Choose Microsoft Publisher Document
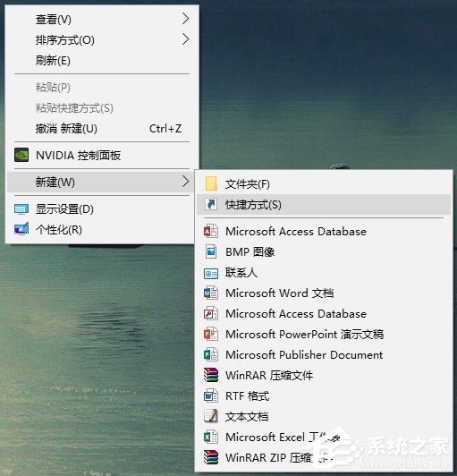 [x=324, y=354]
